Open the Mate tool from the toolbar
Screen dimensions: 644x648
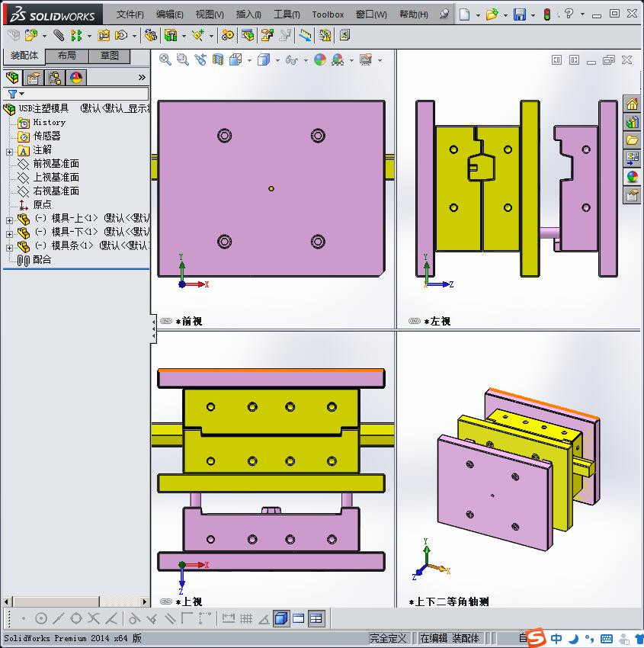pyautogui.click(x=58, y=35)
